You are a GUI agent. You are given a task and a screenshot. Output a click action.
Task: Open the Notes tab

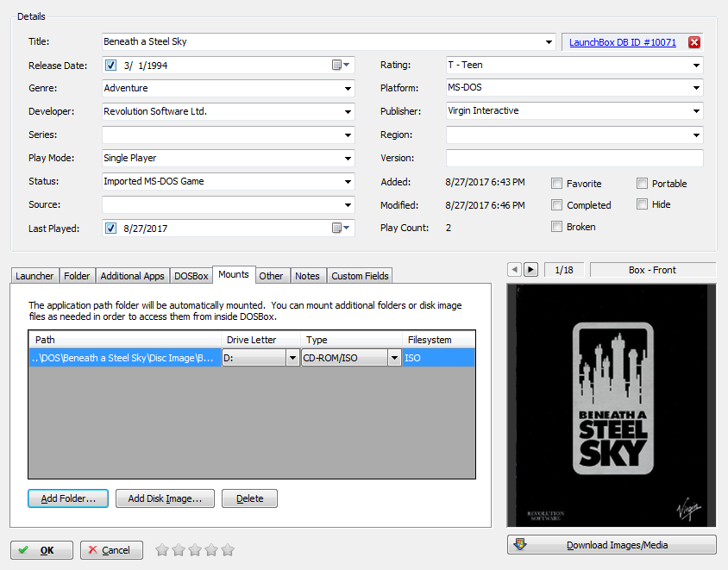(307, 276)
